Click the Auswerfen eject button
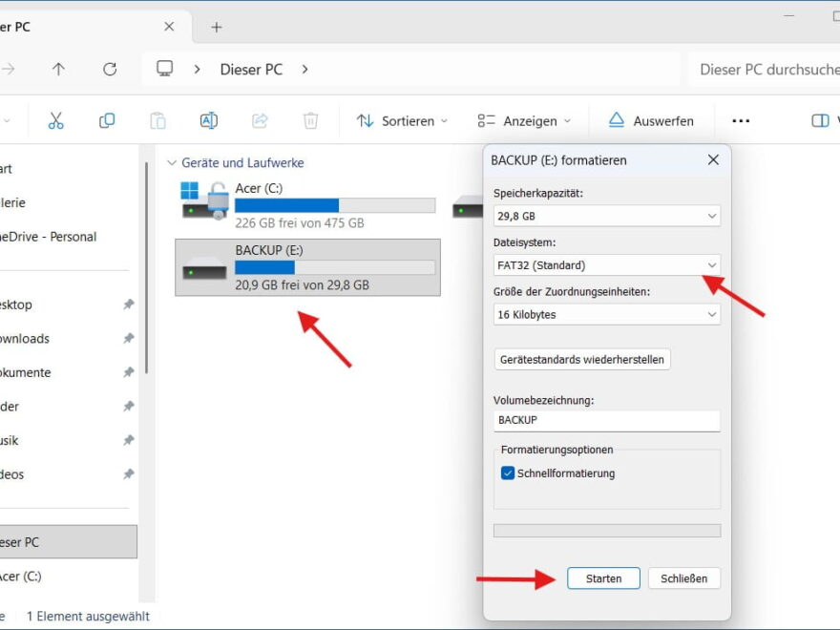The image size is (840, 630). pyautogui.click(x=651, y=121)
